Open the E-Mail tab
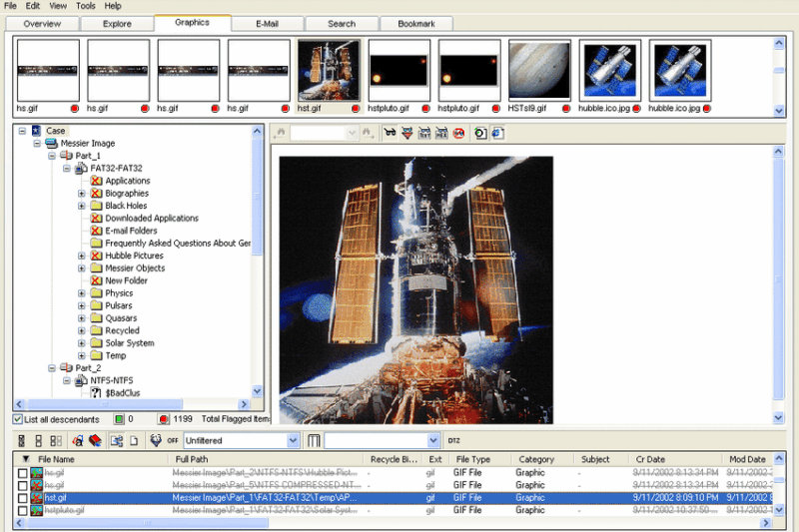This screenshot has height=532, width=799. point(267,24)
